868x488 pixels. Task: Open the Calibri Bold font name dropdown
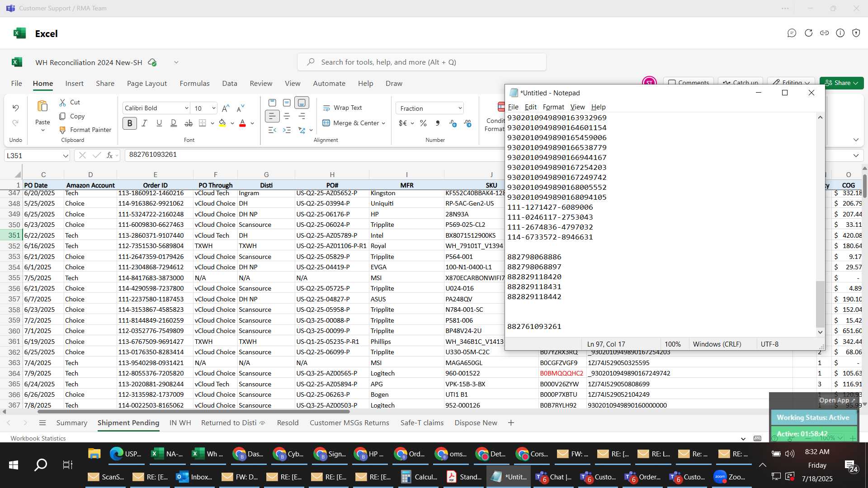point(186,108)
